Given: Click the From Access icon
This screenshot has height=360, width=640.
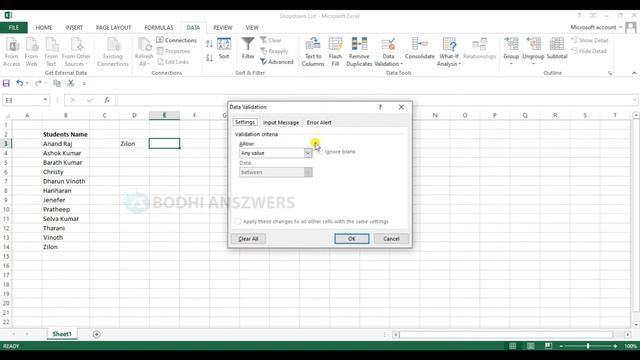Looking at the screenshot, I should coord(12,52).
